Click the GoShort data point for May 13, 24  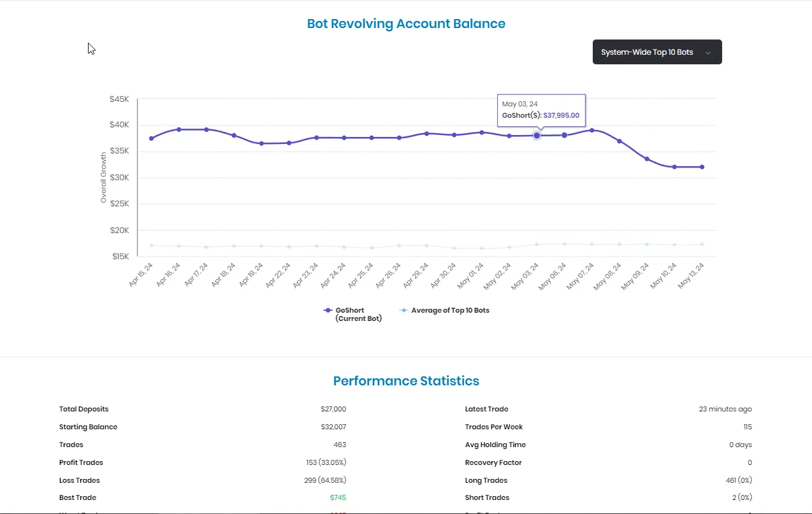[702, 167]
